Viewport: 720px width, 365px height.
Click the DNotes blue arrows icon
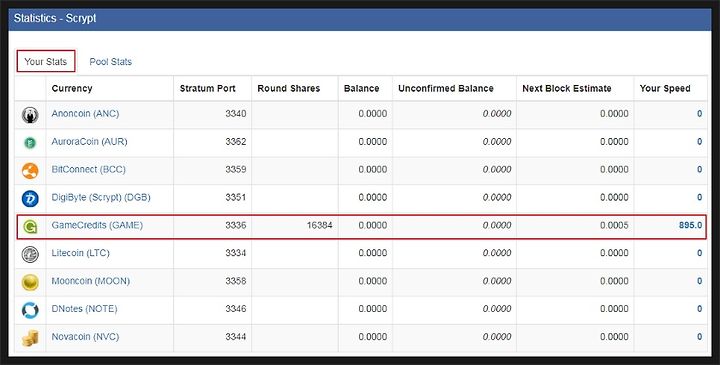point(30,310)
